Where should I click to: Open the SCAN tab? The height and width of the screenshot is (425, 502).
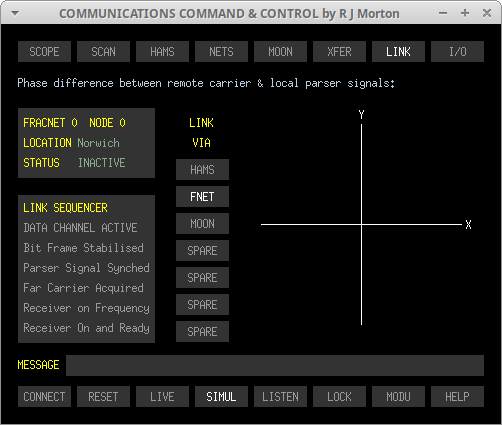[103, 52]
